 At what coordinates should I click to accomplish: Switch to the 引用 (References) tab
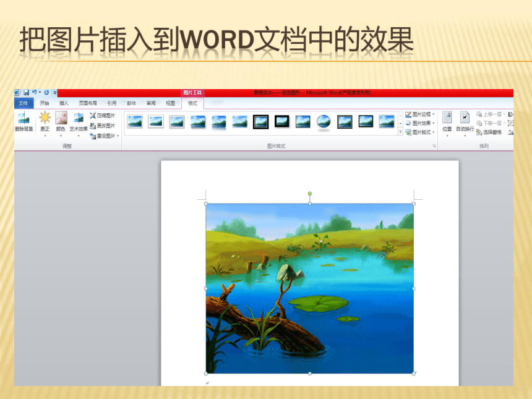(111, 103)
